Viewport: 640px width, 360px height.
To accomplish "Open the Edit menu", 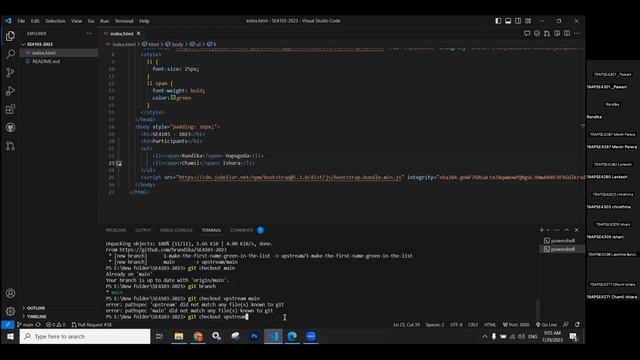I will tap(35, 21).
